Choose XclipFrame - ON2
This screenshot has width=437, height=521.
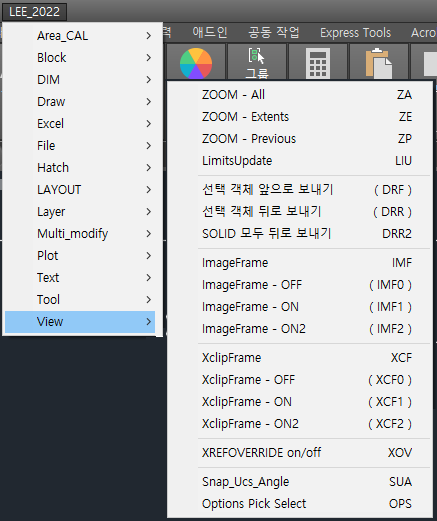[300, 424]
